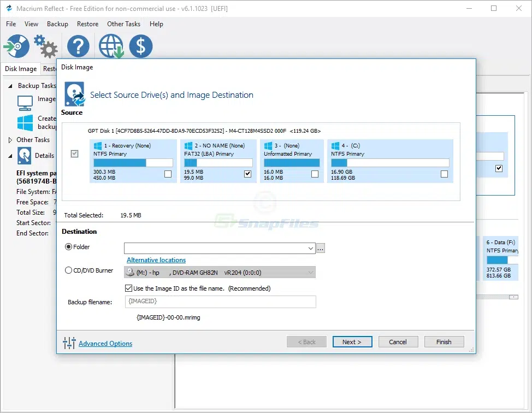Uncheck partition 2 - NO NAME (None)

pos(247,173)
